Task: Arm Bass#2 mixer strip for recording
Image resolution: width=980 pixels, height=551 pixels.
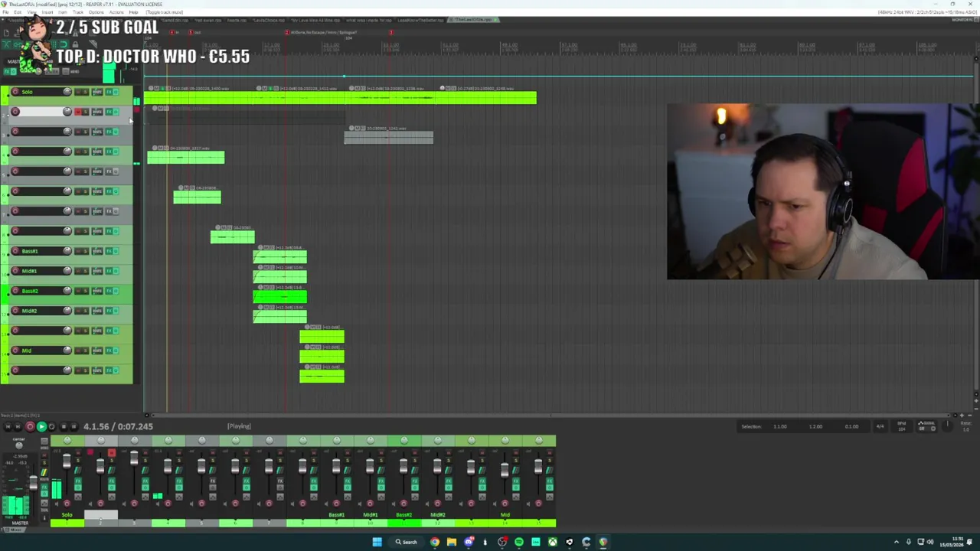Action: pos(403,503)
